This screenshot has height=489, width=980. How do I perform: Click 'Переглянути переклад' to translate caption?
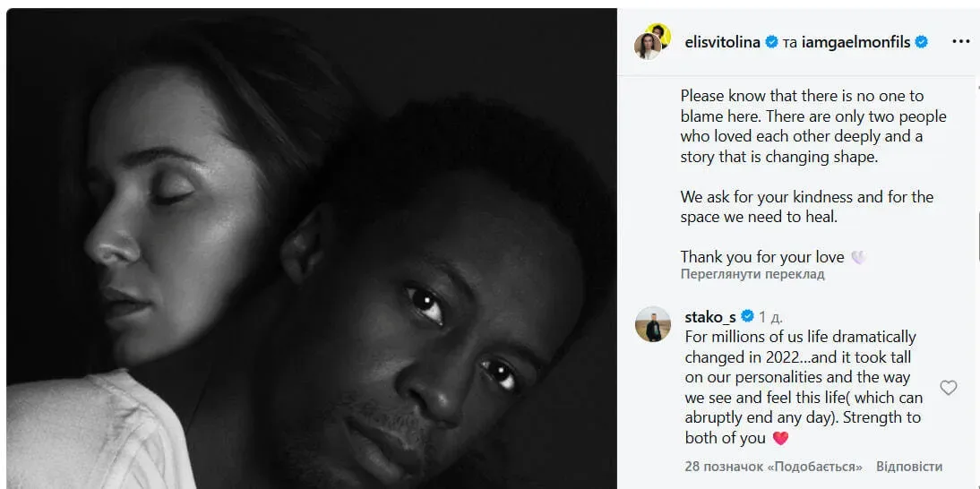pyautogui.click(x=752, y=274)
